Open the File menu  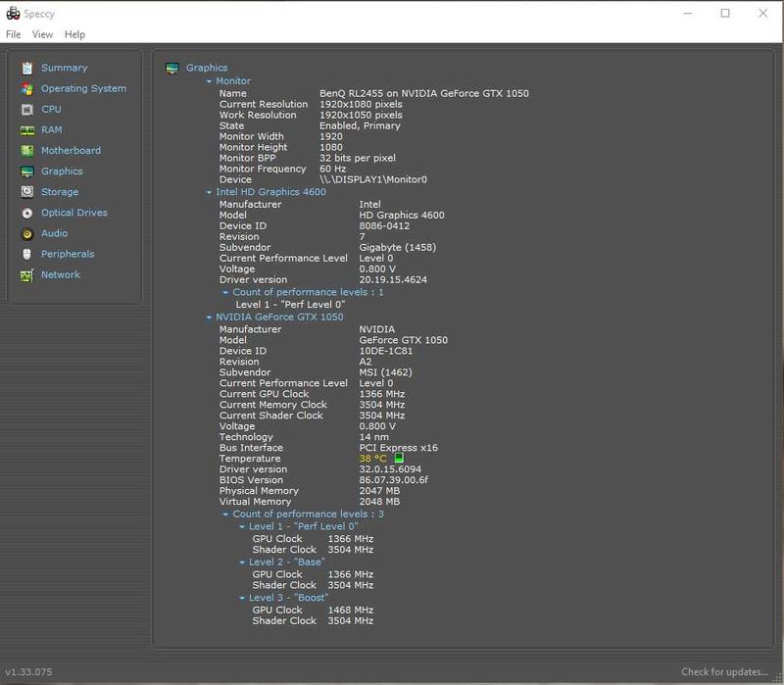14,34
